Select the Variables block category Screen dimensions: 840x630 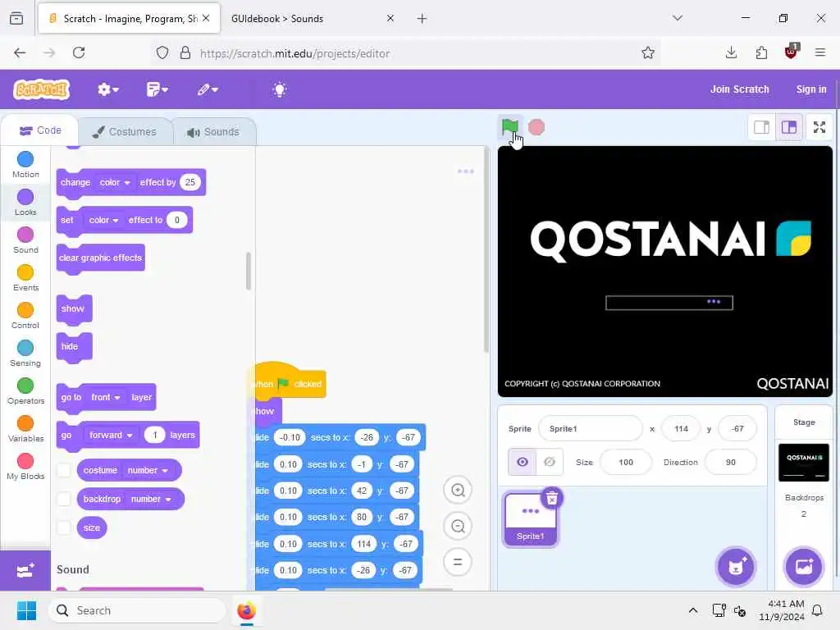click(25, 428)
